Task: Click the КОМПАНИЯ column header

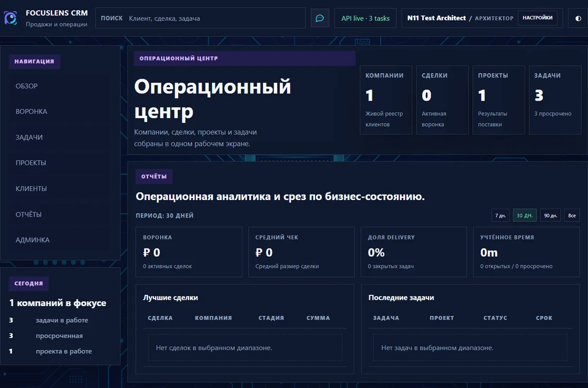Action: point(213,318)
